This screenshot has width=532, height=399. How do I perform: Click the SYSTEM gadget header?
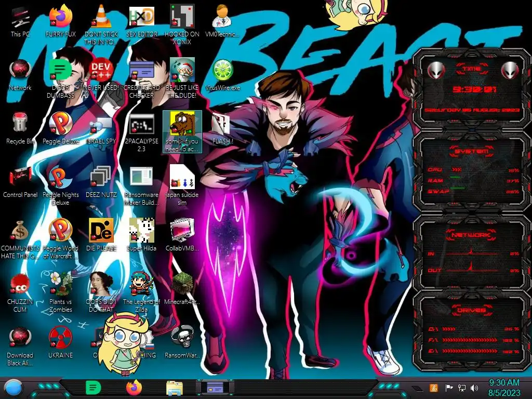pyautogui.click(x=472, y=151)
